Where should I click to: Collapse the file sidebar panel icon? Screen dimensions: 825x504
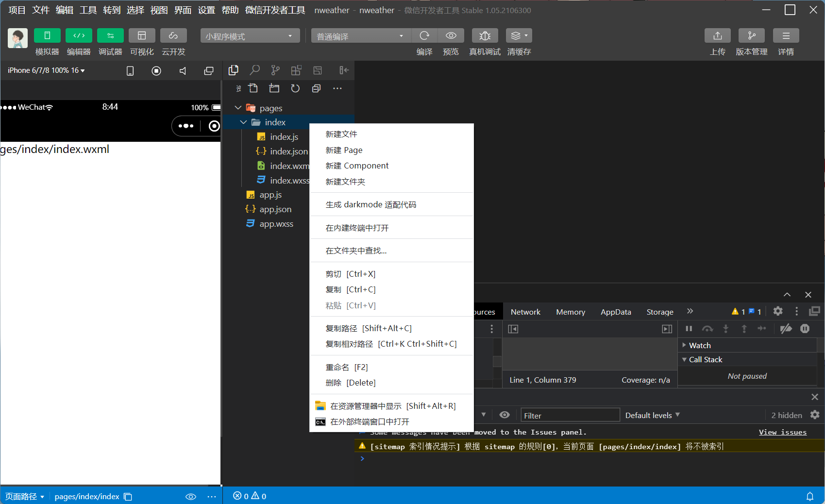344,70
